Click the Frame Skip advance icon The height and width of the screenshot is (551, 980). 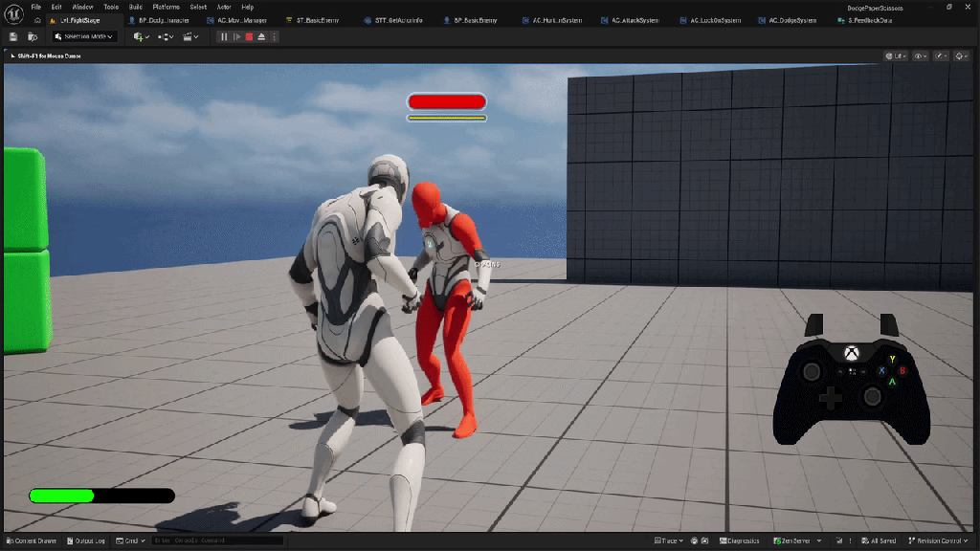click(236, 36)
